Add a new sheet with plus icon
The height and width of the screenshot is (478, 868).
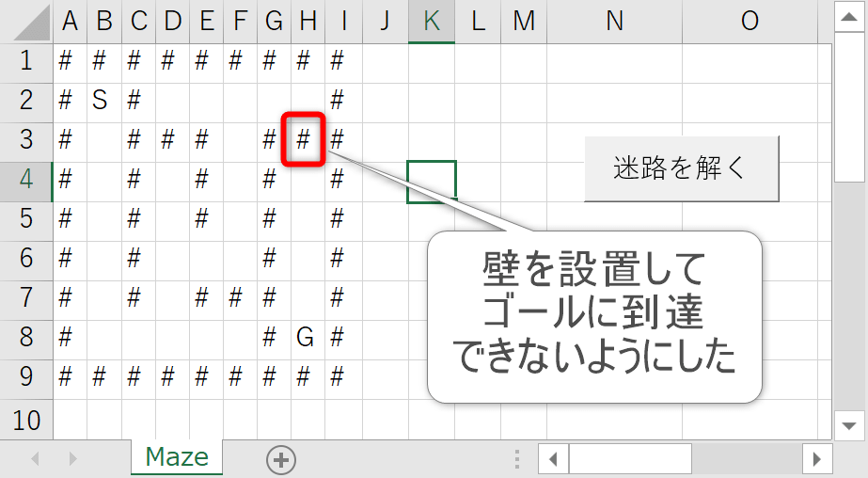(280, 459)
